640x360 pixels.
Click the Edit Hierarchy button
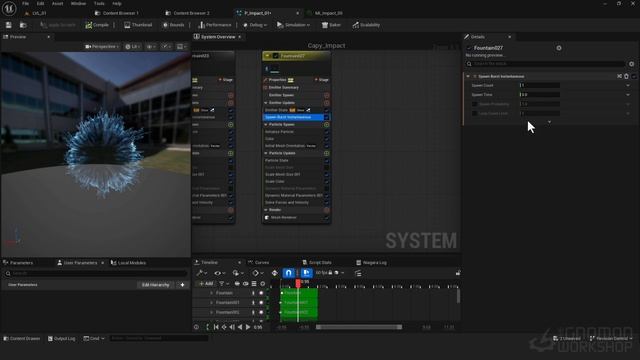tap(156, 285)
